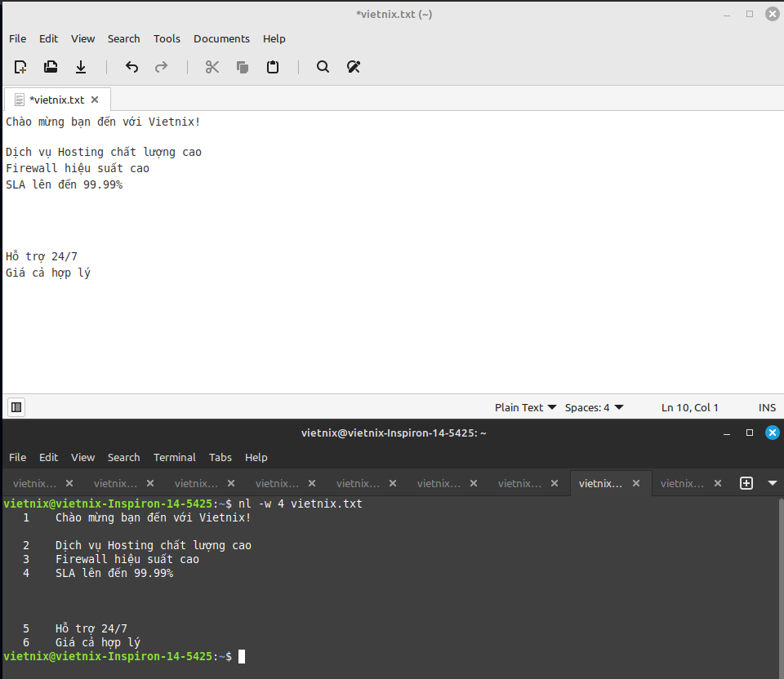The image size is (784, 679).
Task: Close the terminal window with the blue X
Action: coord(772,433)
